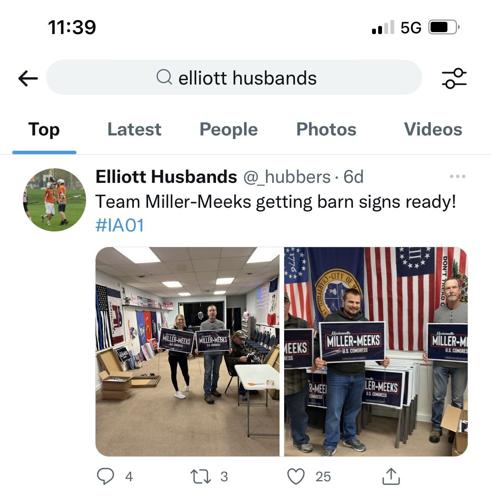
Task: Reply to the tweet via comment icon
Action: coord(106,476)
